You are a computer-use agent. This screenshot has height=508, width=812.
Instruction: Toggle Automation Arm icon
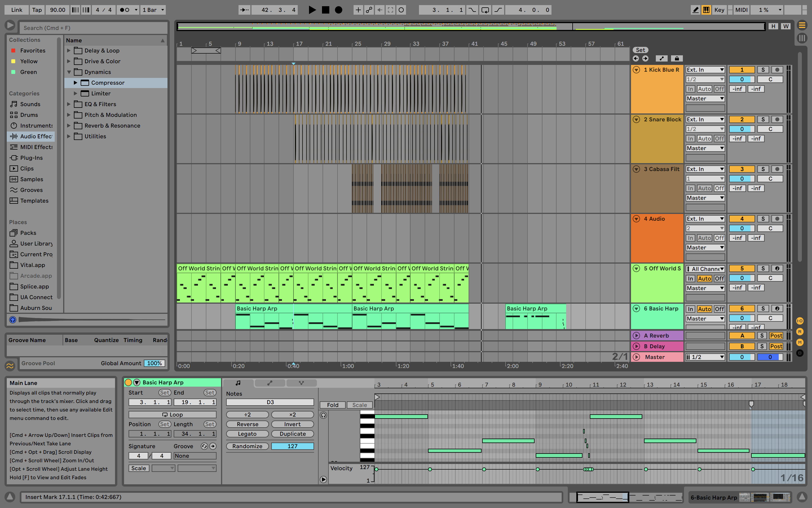[369, 10]
